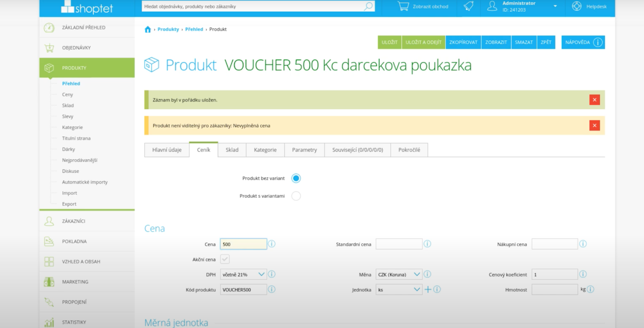Focus the Cenový koeficient input
The width and height of the screenshot is (644, 328).
555,275
